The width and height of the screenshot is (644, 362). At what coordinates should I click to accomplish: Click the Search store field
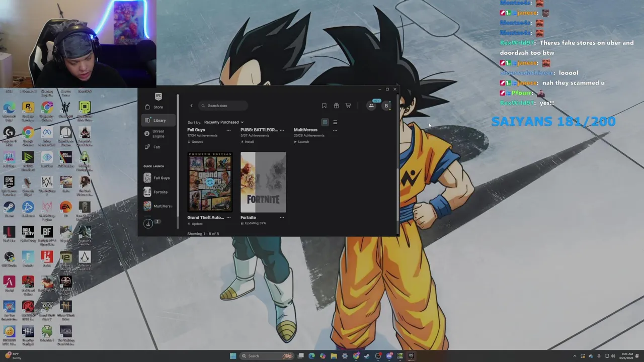tap(223, 106)
